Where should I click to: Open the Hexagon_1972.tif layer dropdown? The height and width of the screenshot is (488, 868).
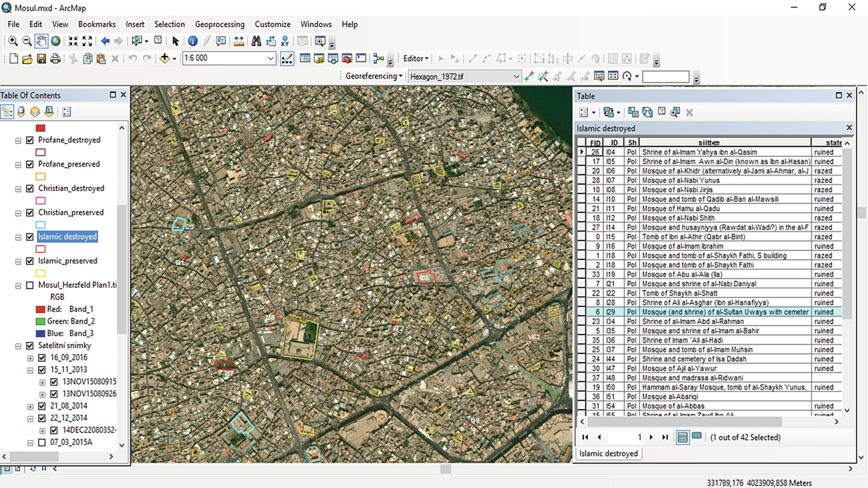pyautogui.click(x=516, y=77)
